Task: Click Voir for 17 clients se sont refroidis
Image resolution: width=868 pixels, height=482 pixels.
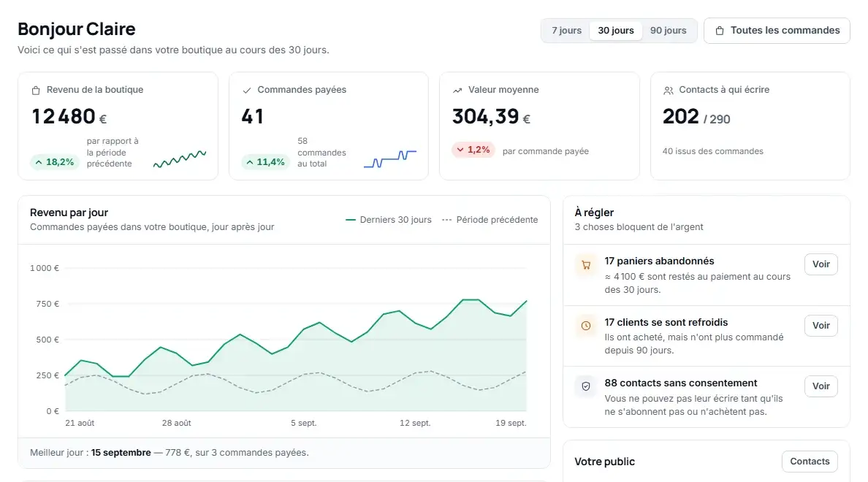Action: [x=821, y=326]
